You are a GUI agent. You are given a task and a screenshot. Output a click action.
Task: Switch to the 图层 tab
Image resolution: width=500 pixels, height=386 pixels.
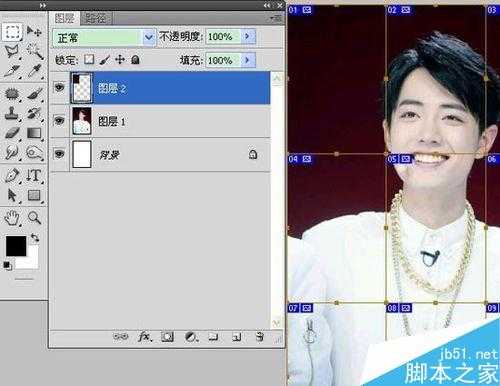coord(64,18)
